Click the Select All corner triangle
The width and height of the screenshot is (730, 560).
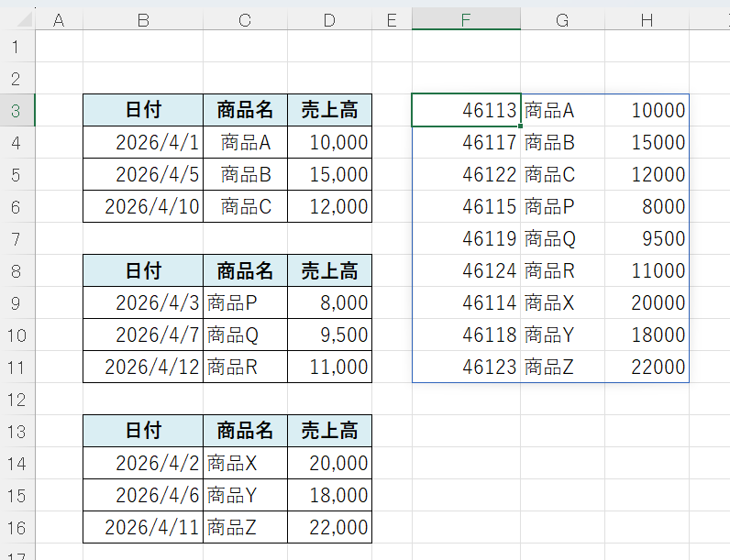pyautogui.click(x=17, y=19)
